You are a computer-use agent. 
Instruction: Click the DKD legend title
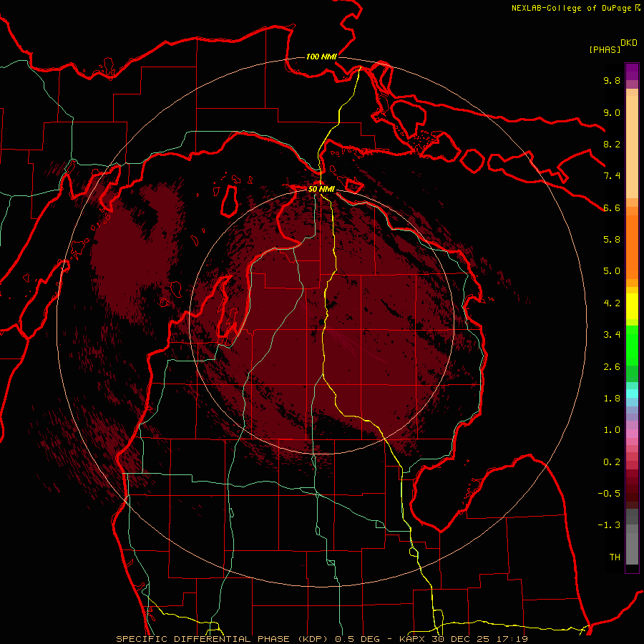629,43
